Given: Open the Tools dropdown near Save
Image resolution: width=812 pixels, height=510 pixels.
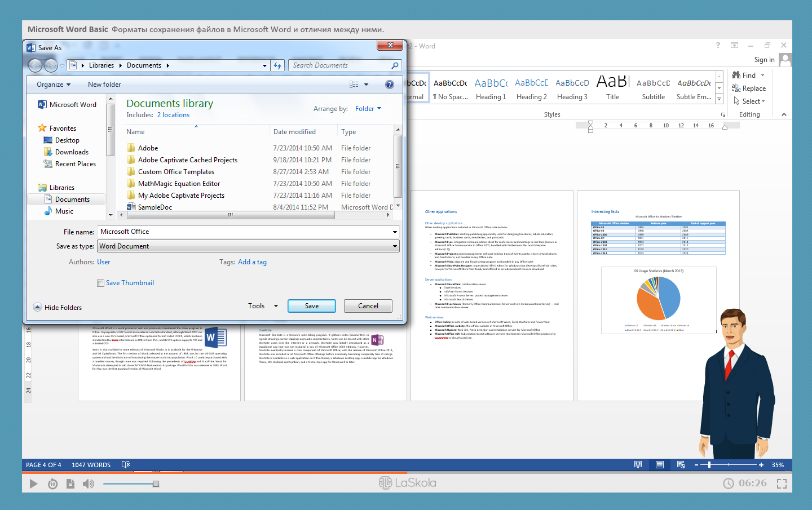Looking at the screenshot, I should (263, 306).
